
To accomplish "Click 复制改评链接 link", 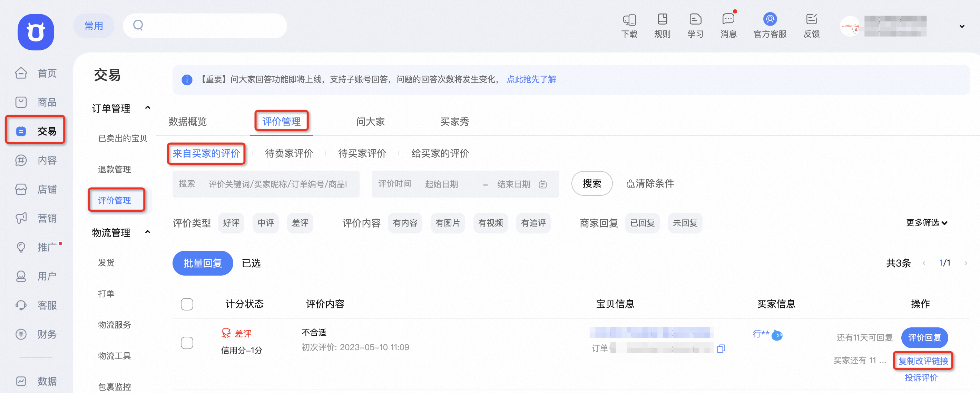I will tap(923, 361).
